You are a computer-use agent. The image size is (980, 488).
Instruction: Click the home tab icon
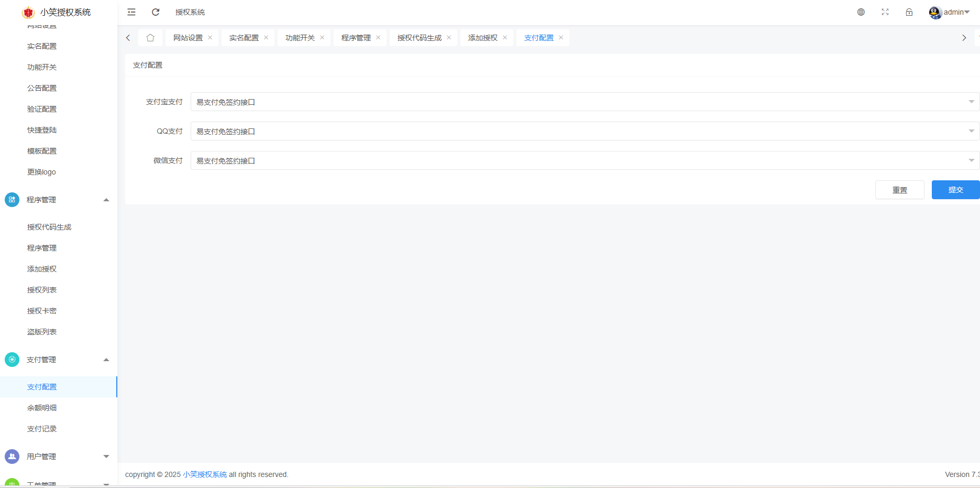pos(150,38)
